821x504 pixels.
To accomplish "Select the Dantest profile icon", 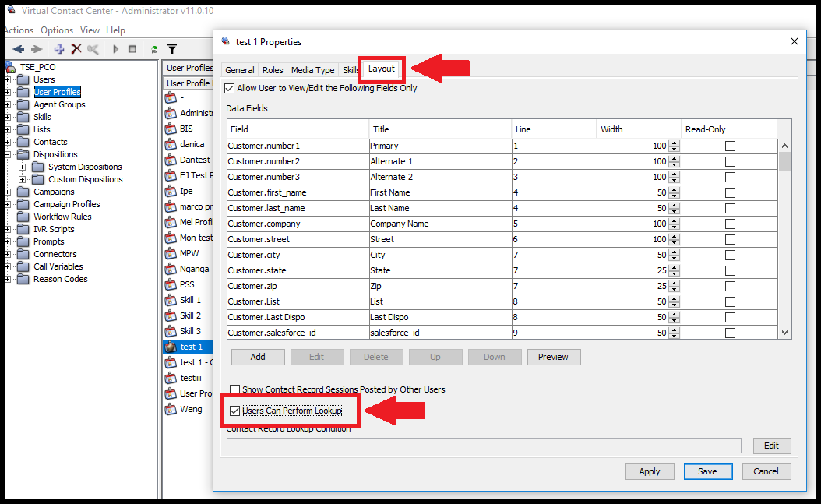I will coord(171,160).
